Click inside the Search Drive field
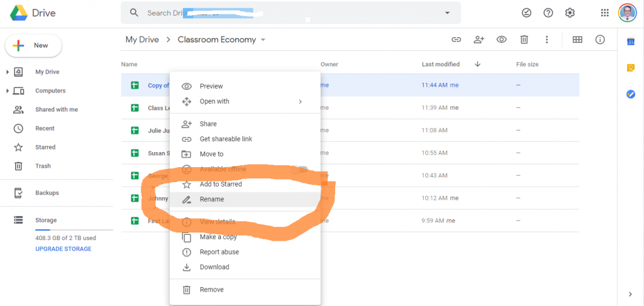This screenshot has height=306, width=644. click(283, 13)
